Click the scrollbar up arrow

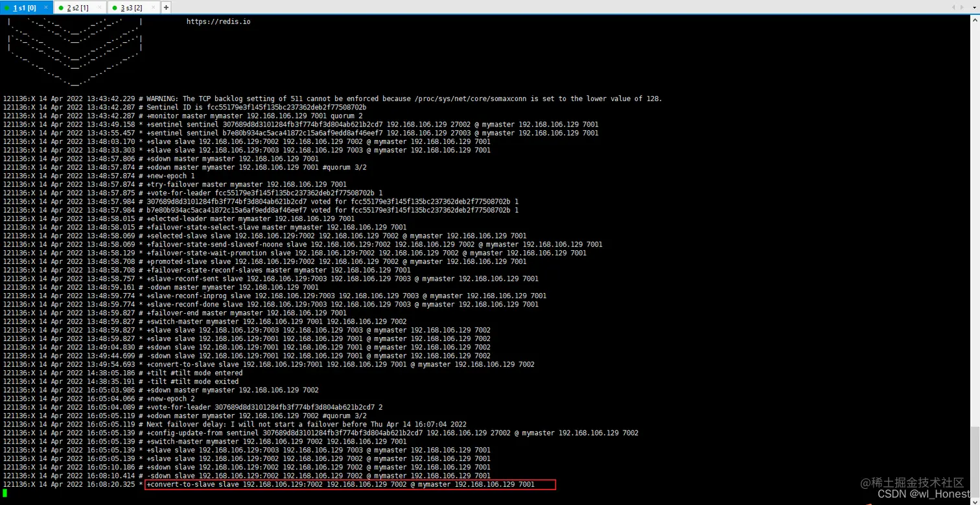point(975,20)
